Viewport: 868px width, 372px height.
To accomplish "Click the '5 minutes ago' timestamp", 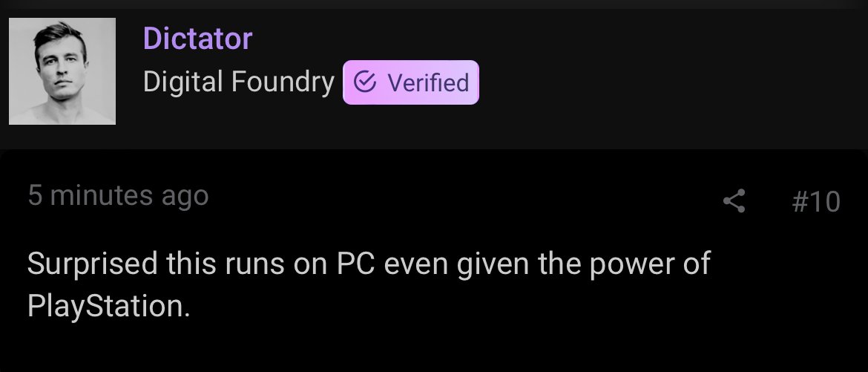I will pyautogui.click(x=118, y=195).
